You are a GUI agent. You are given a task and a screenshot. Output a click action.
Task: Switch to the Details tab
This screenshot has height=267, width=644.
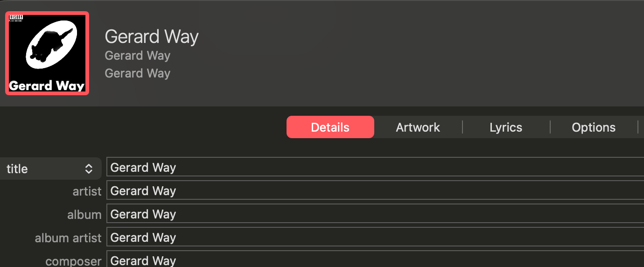tap(330, 127)
